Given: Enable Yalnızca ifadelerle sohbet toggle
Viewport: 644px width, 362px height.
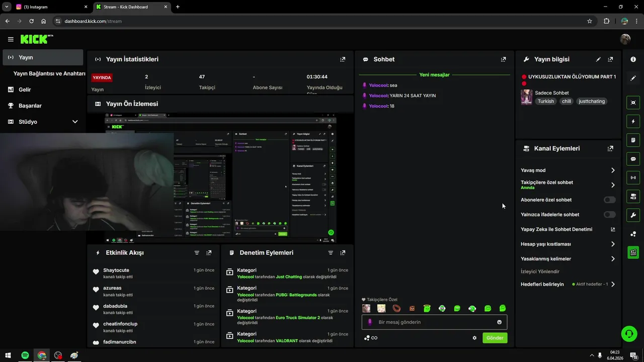Looking at the screenshot, I should coord(609,215).
